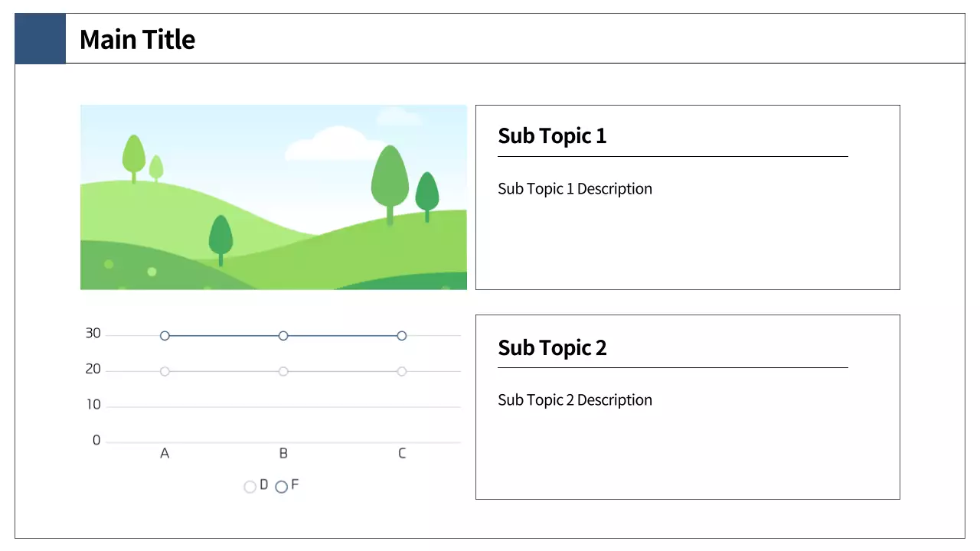Click the D series data point at A
Screen dimensions: 980x551
tap(165, 371)
